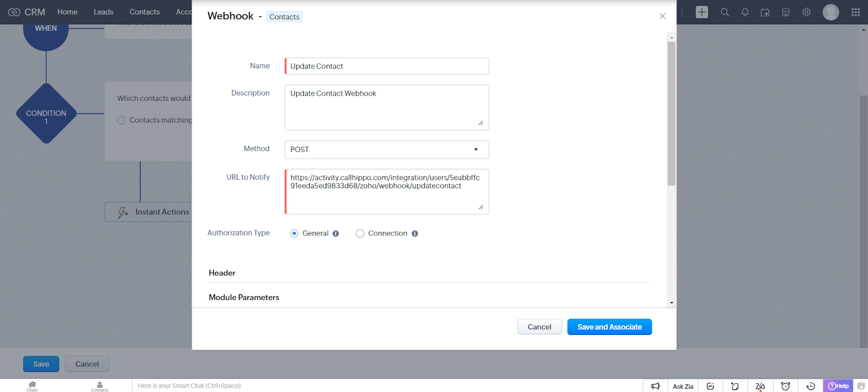This screenshot has width=868, height=392.
Task: Open the calendar icon in top bar
Action: [765, 12]
